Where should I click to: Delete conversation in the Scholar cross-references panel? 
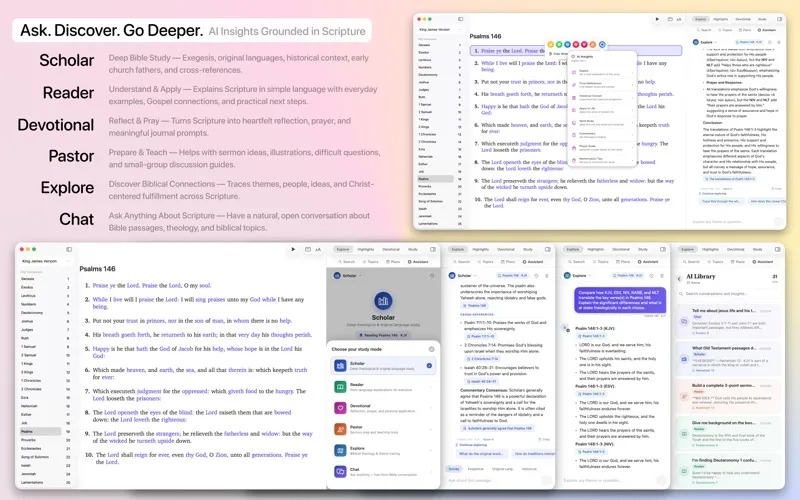tap(547, 276)
